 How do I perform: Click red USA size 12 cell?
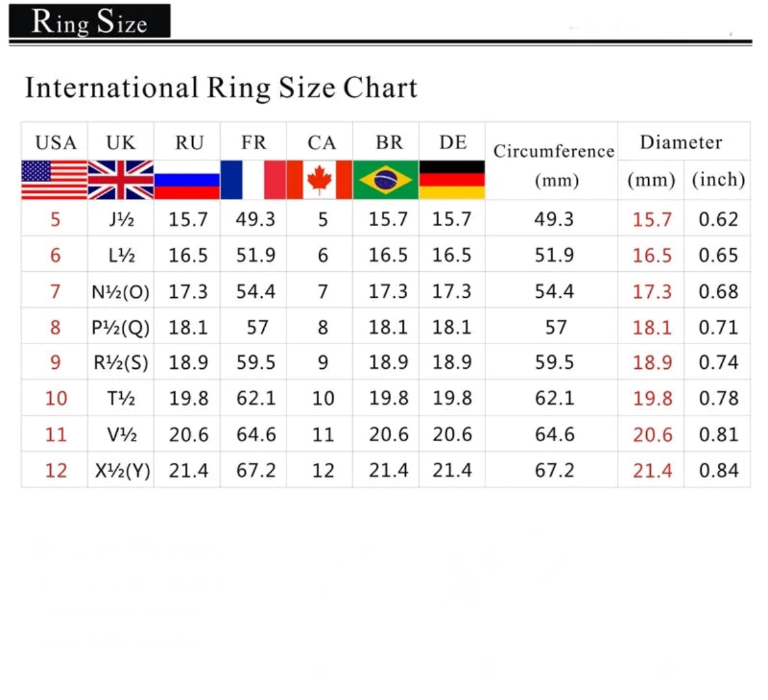(x=55, y=471)
